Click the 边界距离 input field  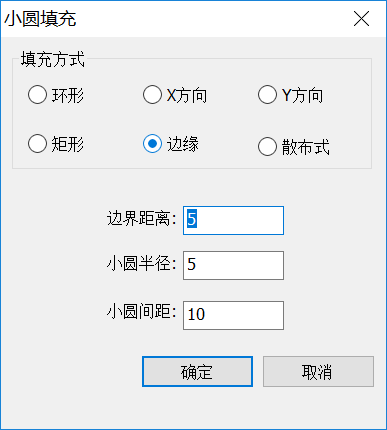point(233,220)
